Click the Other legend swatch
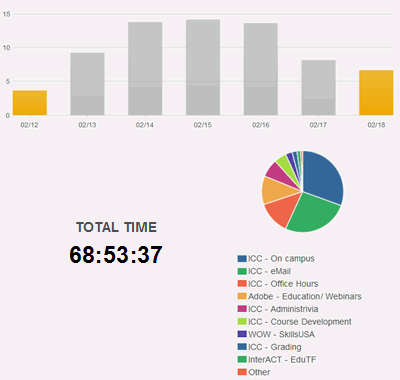This screenshot has height=380, width=400. click(x=242, y=373)
